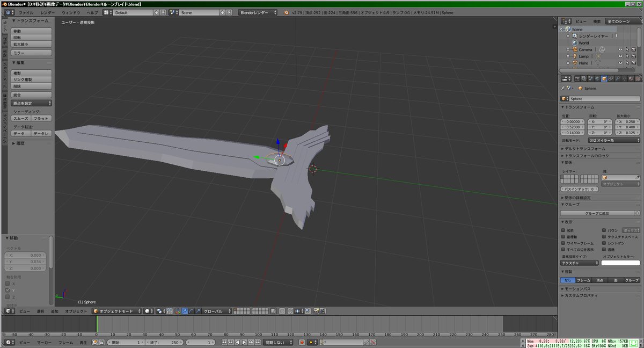Image resolution: width=644 pixels, height=348 pixels.
Task: Open the レンダー menu
Action: [47, 12]
